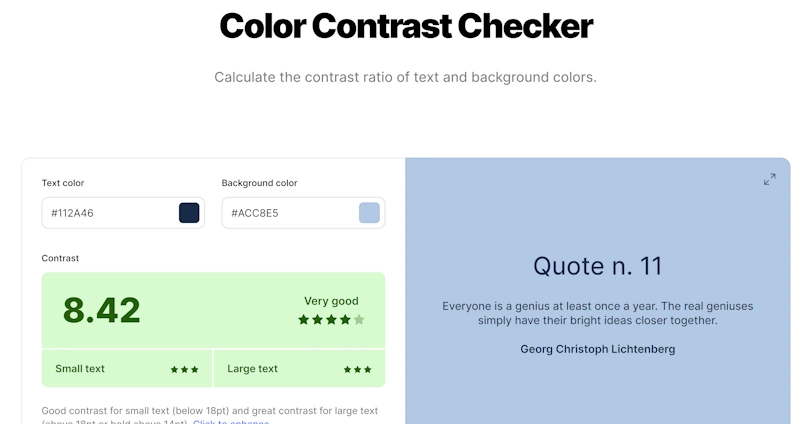The image size is (800, 424).
Task: Click the Color Contrast Checker title
Action: pos(406,26)
